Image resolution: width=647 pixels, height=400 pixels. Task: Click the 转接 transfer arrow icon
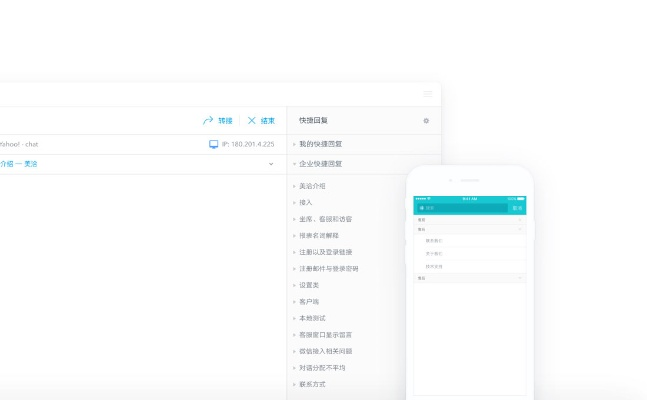click(208, 120)
